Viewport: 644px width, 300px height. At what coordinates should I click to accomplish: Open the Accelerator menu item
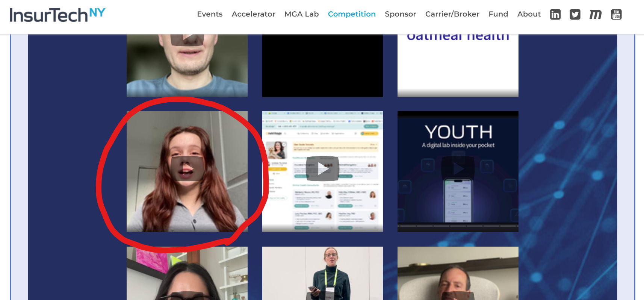254,14
